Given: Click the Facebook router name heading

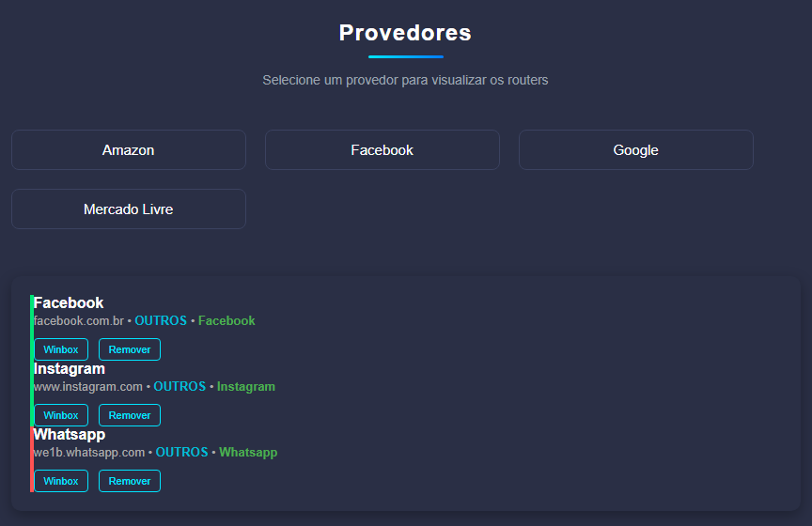Looking at the screenshot, I should click(69, 302).
